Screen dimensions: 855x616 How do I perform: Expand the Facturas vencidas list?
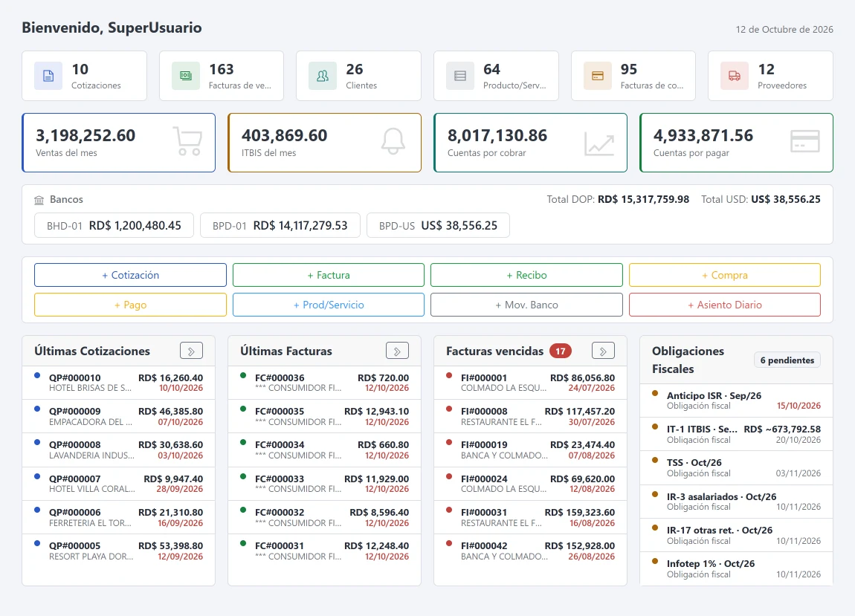[x=603, y=351]
